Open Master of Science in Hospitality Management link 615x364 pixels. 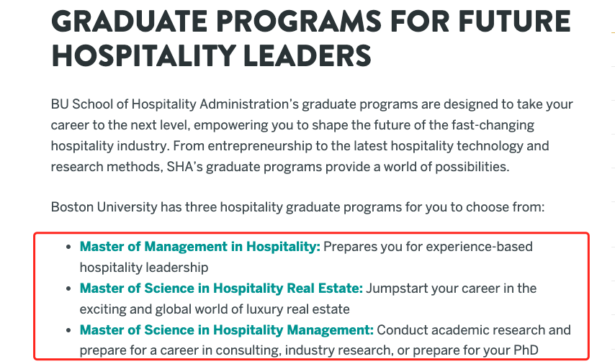pos(227,330)
